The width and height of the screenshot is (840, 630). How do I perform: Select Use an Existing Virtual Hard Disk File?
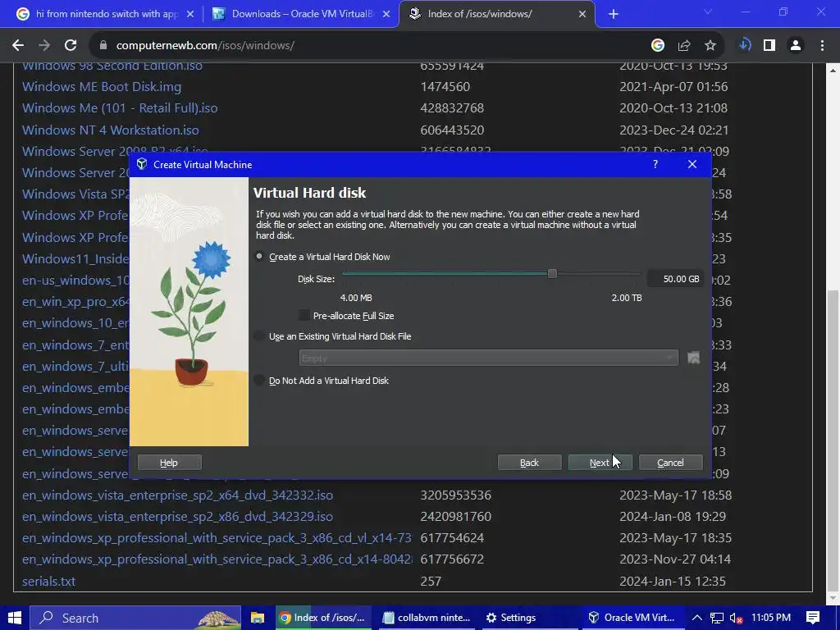coord(259,336)
